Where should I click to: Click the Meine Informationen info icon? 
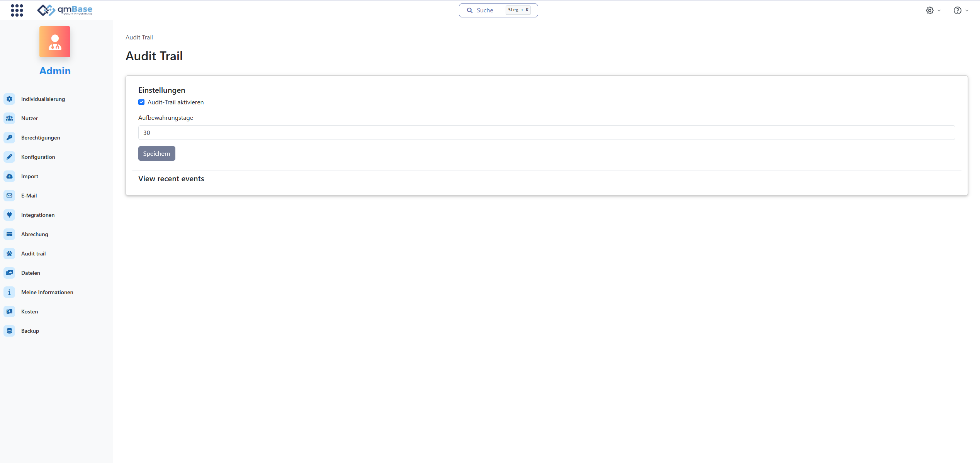point(9,292)
